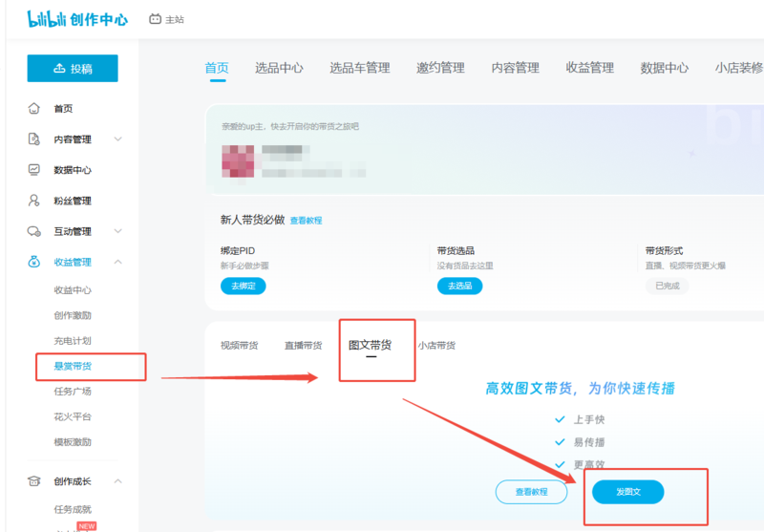Click the 去选品 button
The height and width of the screenshot is (532, 764).
(x=459, y=286)
